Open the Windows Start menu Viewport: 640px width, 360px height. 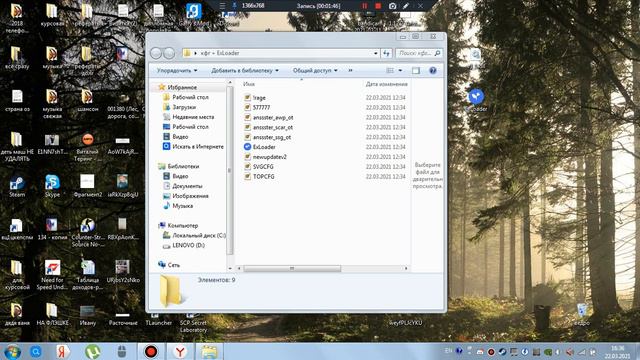tap(12, 351)
